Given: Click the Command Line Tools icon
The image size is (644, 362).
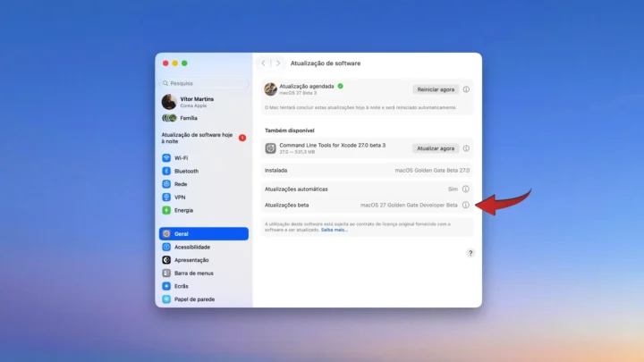Looking at the screenshot, I should [270, 148].
